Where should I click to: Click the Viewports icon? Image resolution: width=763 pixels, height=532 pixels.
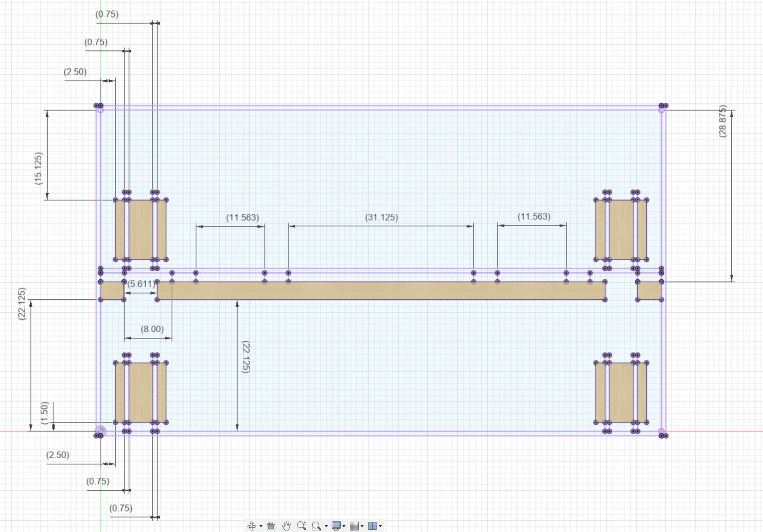373,526
